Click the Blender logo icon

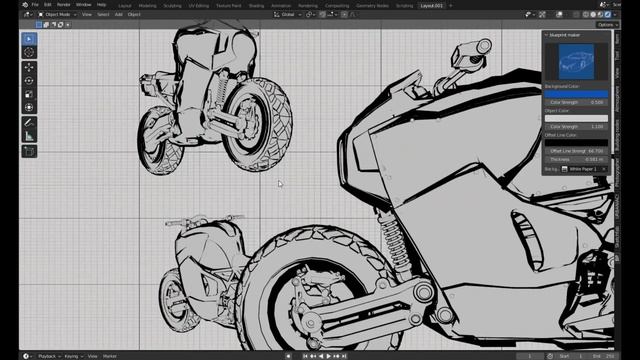coord(25,5)
